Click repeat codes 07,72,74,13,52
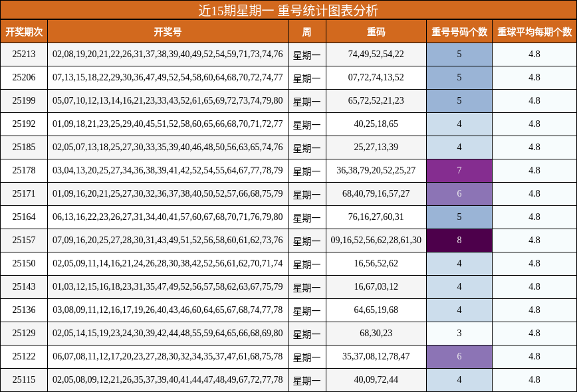Viewport: 577px width, 392px height. pyautogui.click(x=376, y=77)
